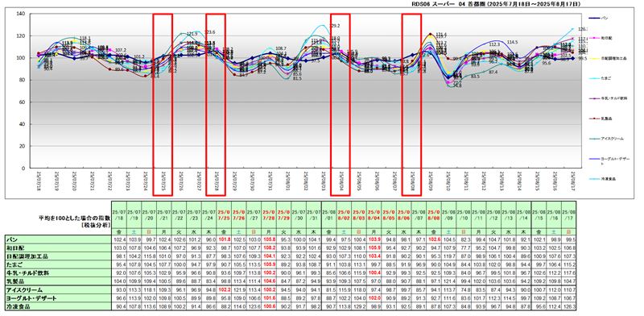The image size is (644, 316).
Task: Click the 25/07/18 label on the x-axis
Action: coord(38,181)
